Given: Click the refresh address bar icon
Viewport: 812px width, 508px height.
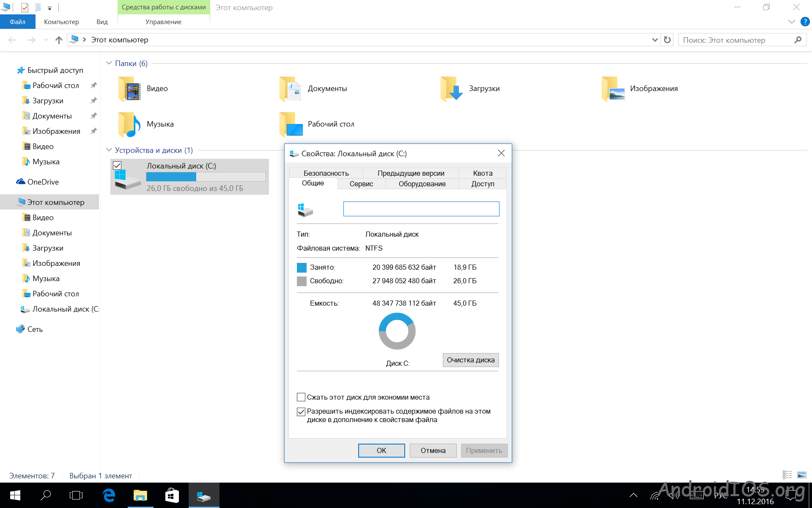Looking at the screenshot, I should tap(667, 40).
